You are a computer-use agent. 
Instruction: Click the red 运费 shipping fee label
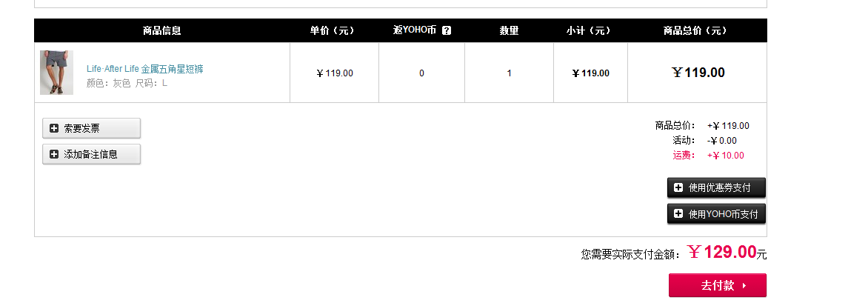click(x=684, y=156)
